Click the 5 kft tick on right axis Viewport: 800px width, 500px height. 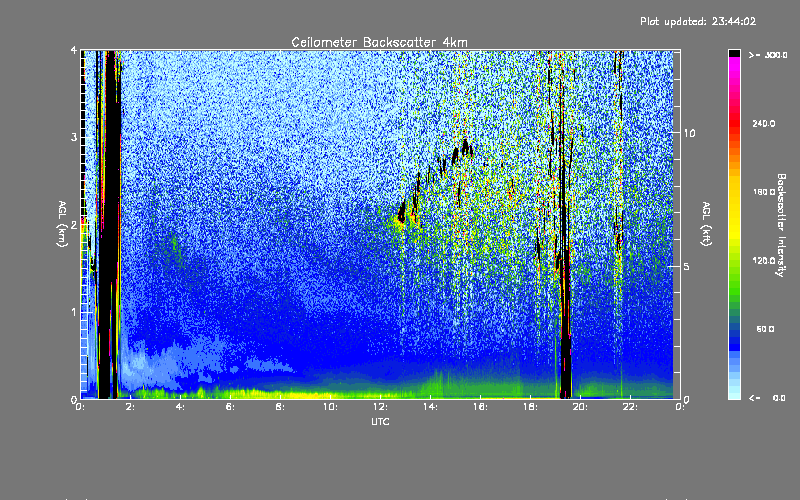pyautogui.click(x=687, y=266)
